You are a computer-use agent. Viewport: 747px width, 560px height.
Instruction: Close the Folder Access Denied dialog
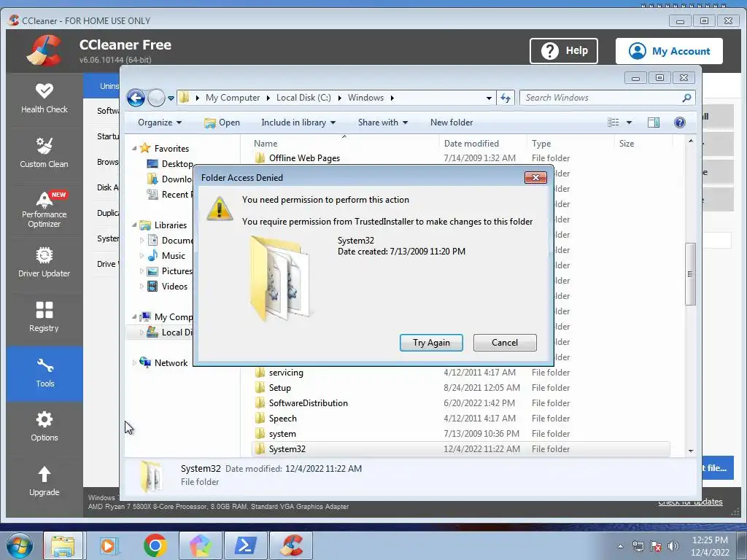pyautogui.click(x=535, y=178)
